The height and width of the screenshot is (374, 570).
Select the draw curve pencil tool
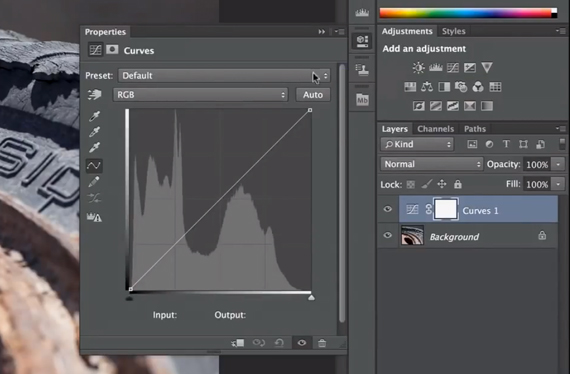click(94, 181)
